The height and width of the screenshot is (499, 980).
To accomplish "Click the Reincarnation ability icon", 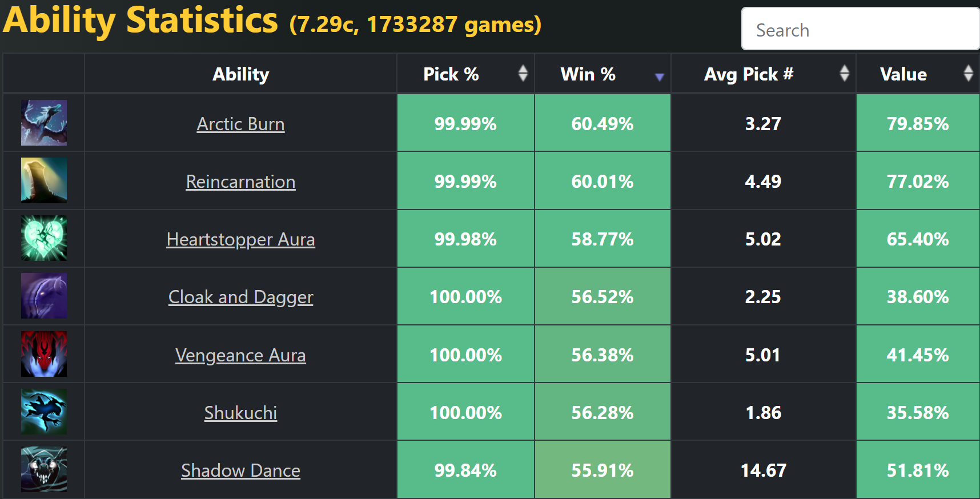I will pyautogui.click(x=44, y=180).
